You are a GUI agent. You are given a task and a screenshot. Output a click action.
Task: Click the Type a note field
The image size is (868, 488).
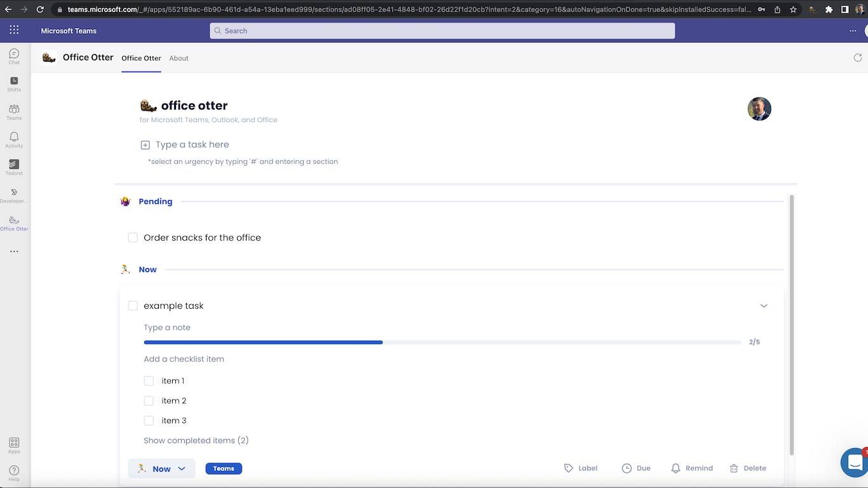click(x=167, y=327)
